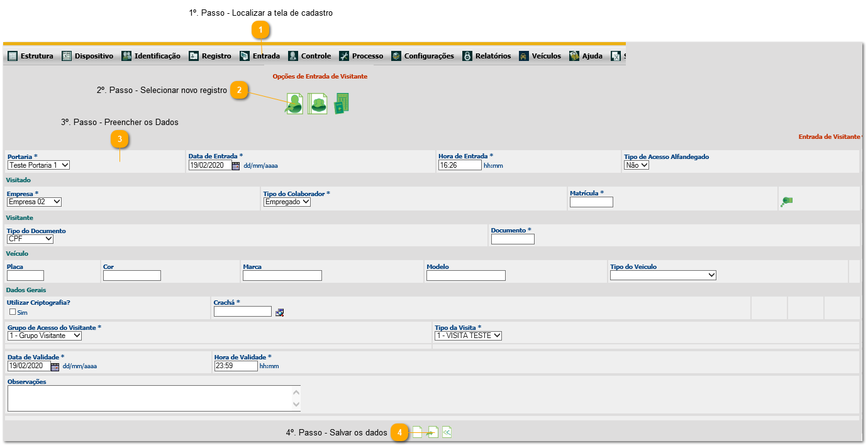Open Grupo de Acesso do Visitante dropdown
Image resolution: width=868 pixels, height=448 pixels.
[44, 336]
